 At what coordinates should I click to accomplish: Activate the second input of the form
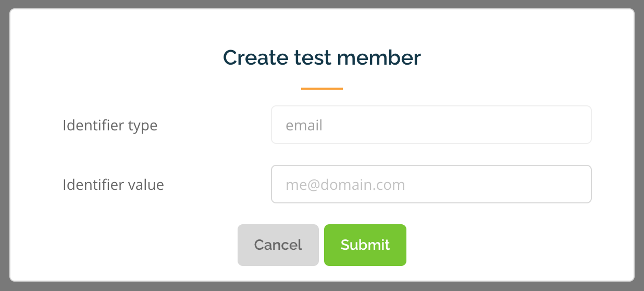[431, 184]
